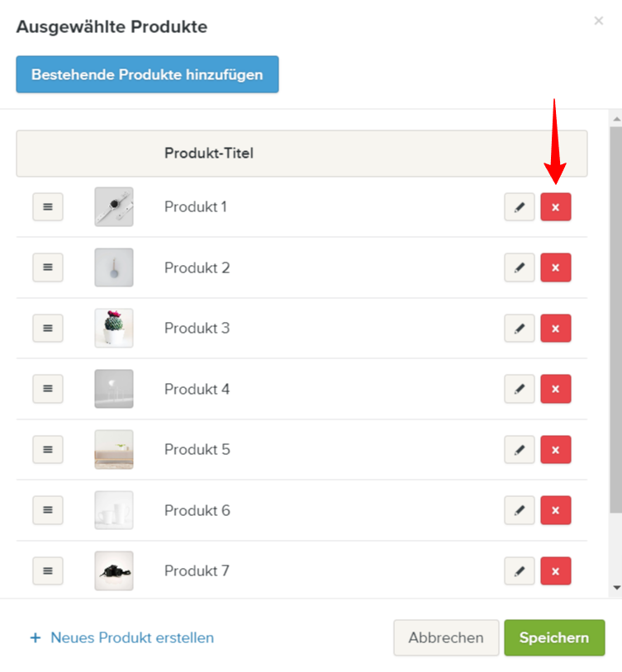Image resolution: width=622 pixels, height=672 pixels.
Task: Close the Ausgewählte Produkte dialog with the X
Action: [599, 21]
